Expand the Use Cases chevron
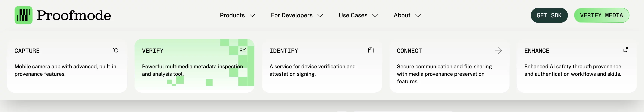Screen dimensions: 644x112 pos(375,15)
